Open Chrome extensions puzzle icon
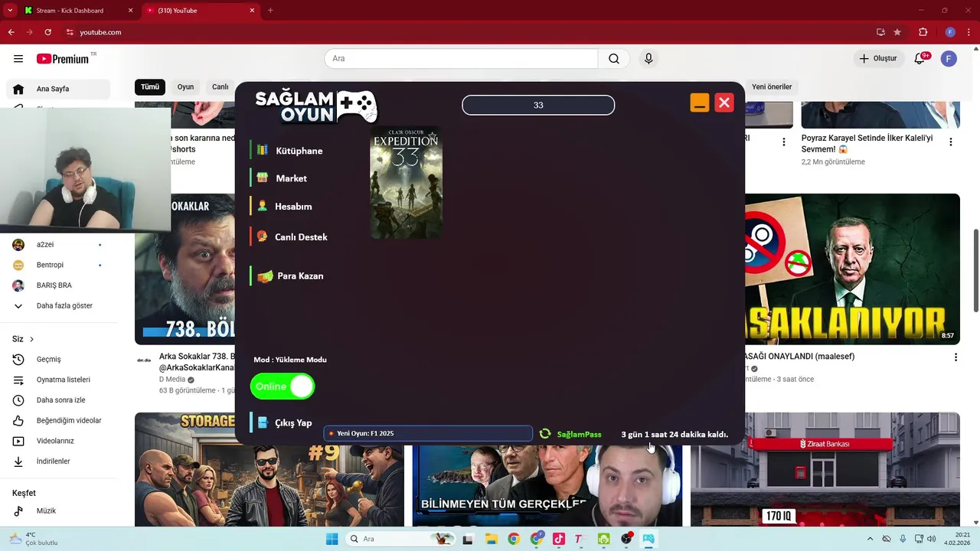Screen dimensions: 980x551 pos(923,32)
